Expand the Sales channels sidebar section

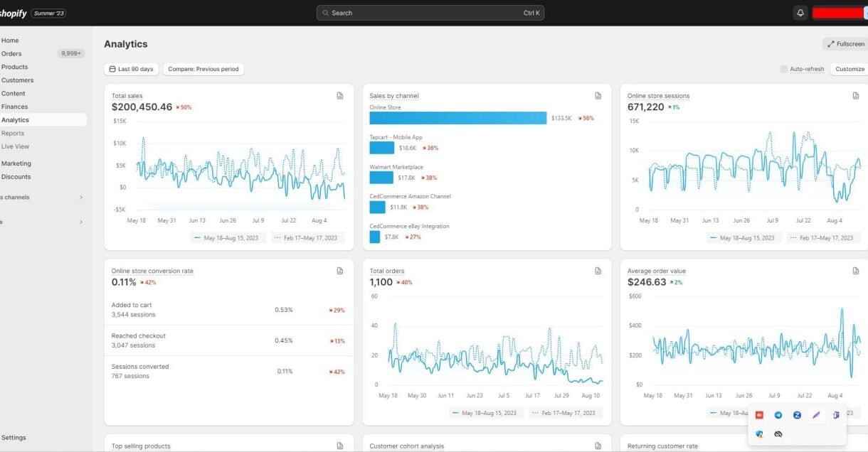coord(80,198)
